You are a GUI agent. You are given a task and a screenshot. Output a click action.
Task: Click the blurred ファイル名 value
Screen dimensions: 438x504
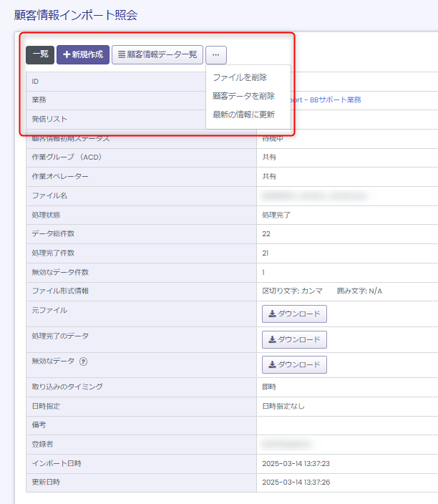(315, 195)
